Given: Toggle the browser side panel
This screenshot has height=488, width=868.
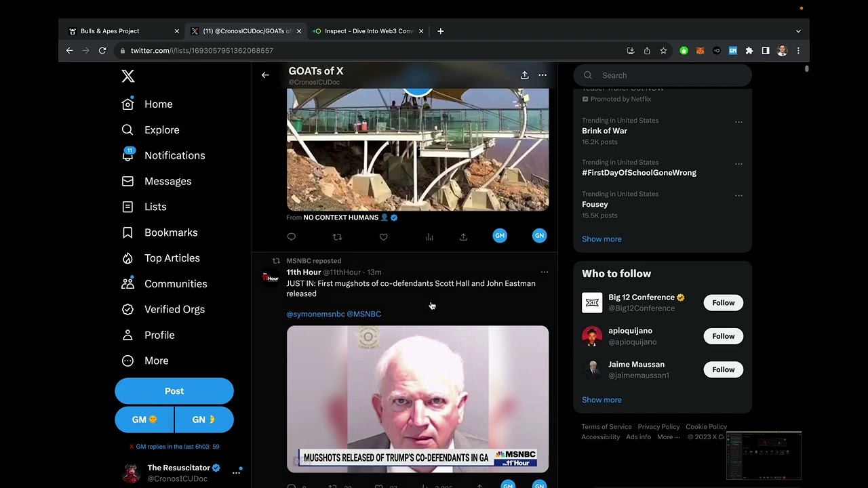Looking at the screenshot, I should click(x=766, y=51).
